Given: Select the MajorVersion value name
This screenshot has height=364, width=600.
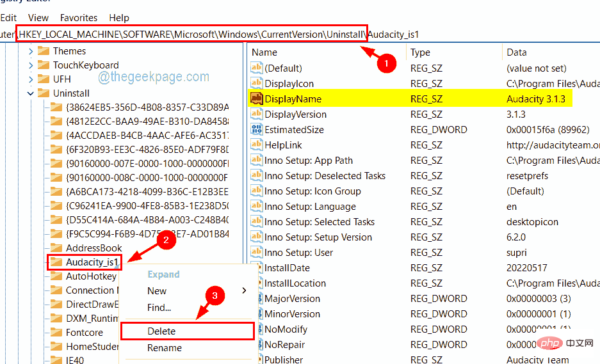Looking at the screenshot, I should [x=293, y=299].
